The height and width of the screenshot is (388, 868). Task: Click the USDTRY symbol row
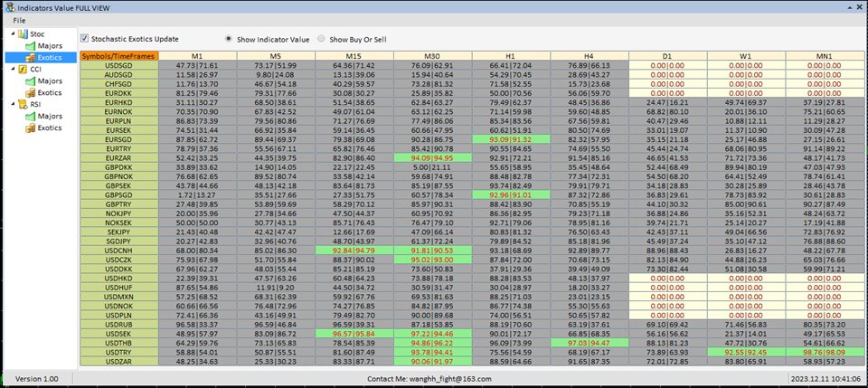[119, 352]
